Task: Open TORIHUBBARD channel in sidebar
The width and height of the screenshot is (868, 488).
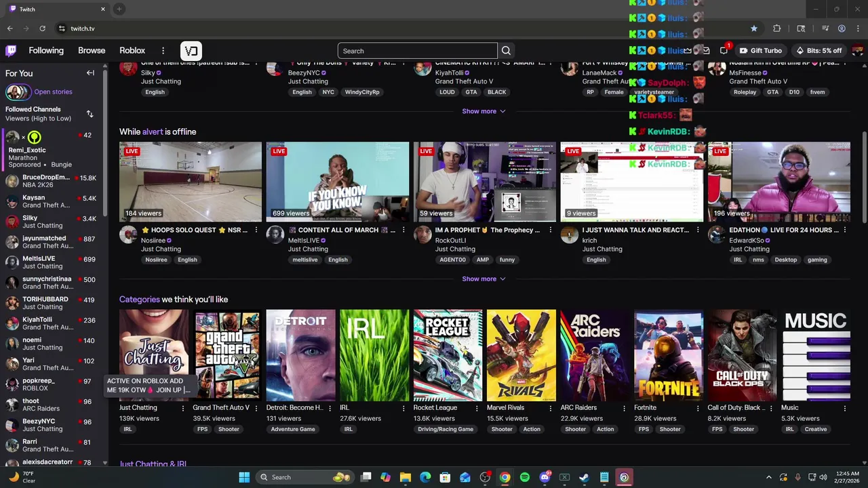Action: point(53,303)
